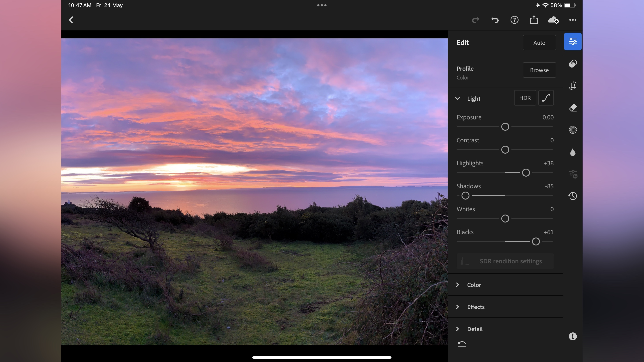Click the Browse Profile button
Image resolution: width=644 pixels, height=362 pixels.
tap(539, 70)
